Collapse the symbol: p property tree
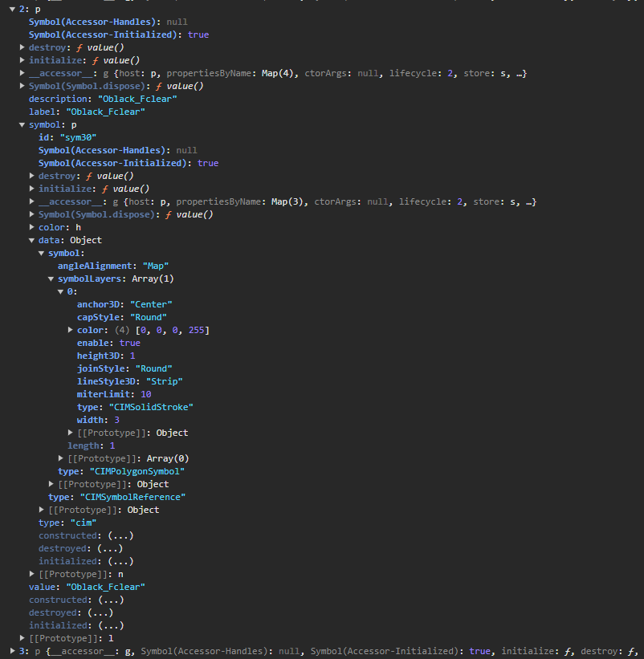The image size is (644, 659). click(x=22, y=124)
